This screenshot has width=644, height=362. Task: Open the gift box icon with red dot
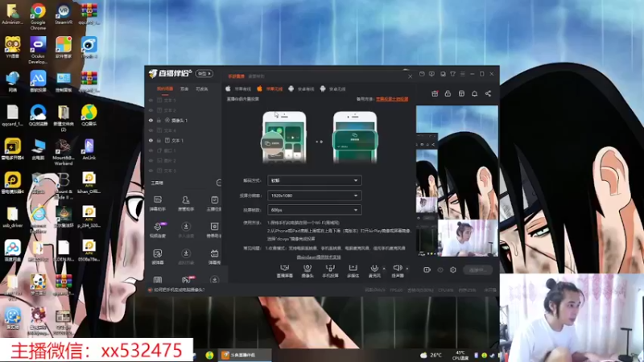[x=435, y=93]
